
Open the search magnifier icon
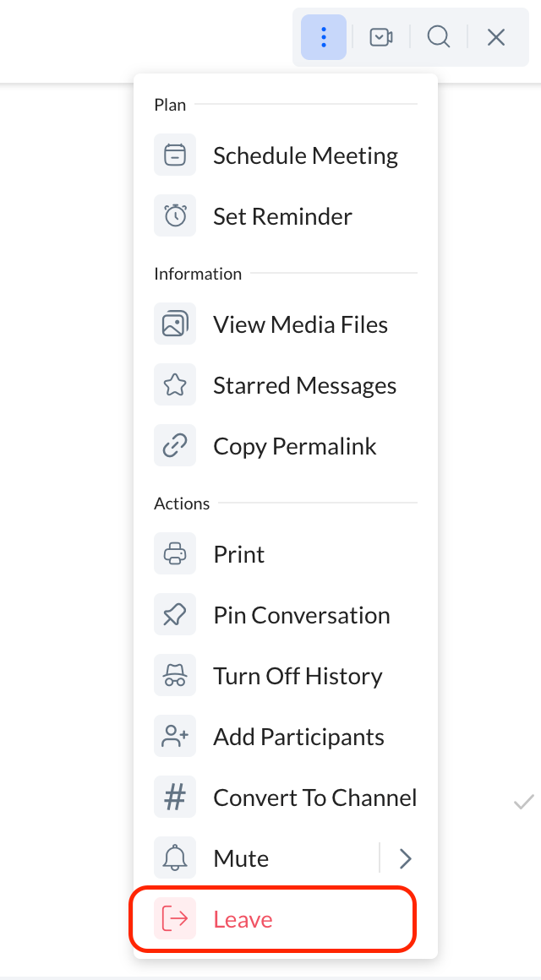click(x=438, y=37)
